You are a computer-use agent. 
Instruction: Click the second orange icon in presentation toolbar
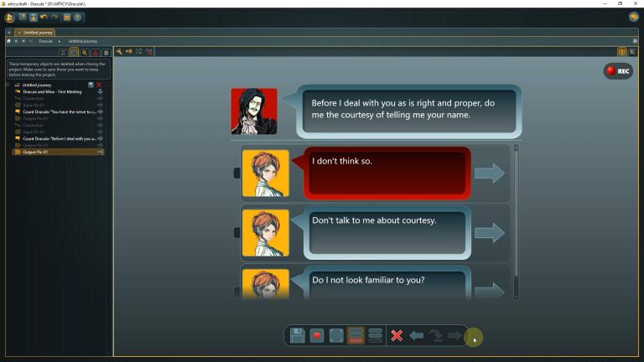129,51
